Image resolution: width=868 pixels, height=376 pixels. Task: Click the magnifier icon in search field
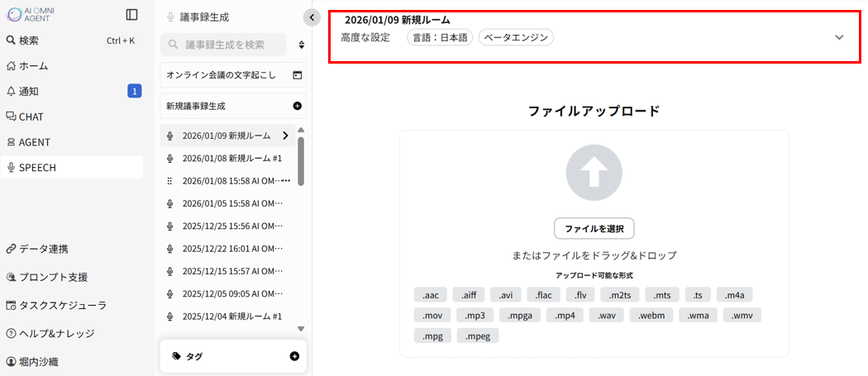point(174,45)
